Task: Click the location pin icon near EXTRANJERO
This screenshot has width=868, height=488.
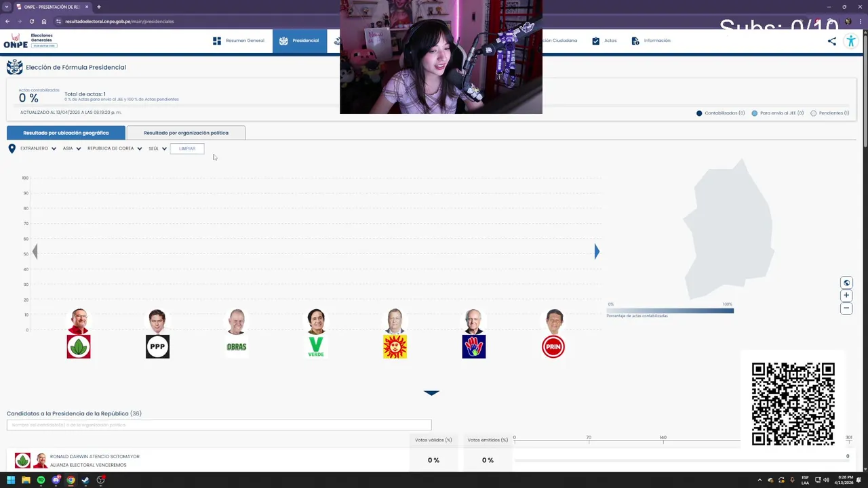Action: 12,148
